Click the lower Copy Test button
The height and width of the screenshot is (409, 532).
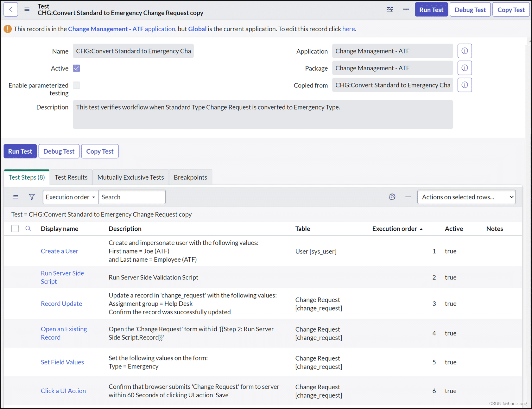click(100, 151)
